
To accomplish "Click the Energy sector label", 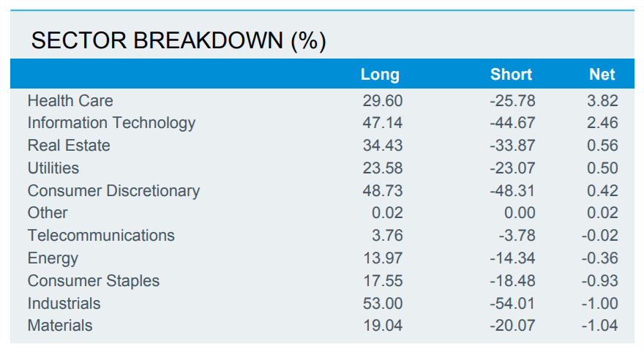I will [x=53, y=258].
